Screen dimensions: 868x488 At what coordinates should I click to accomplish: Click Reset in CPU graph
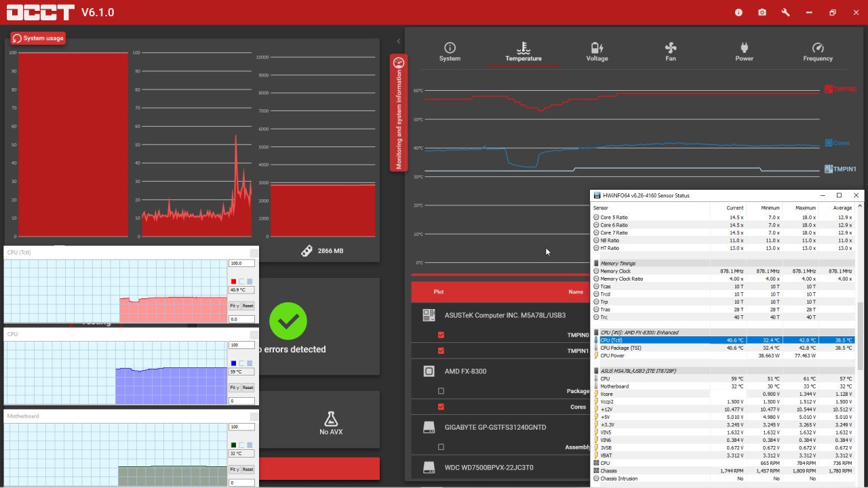pyautogui.click(x=248, y=388)
